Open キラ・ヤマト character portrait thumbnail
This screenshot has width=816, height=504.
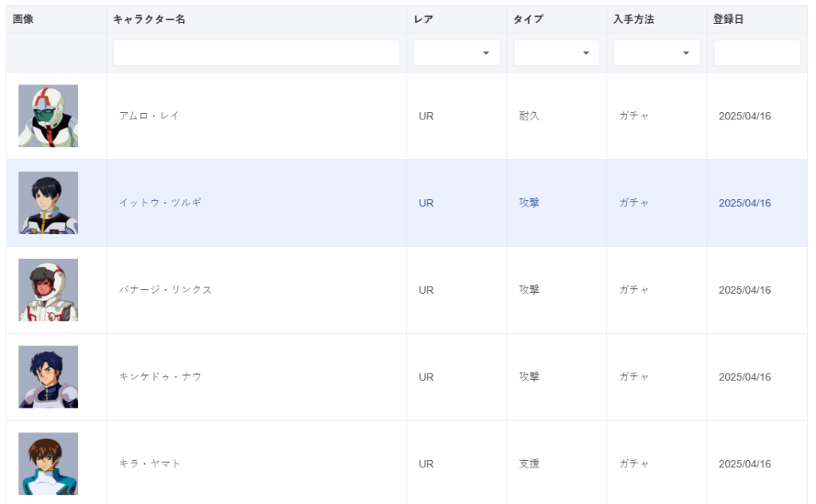[x=49, y=463]
